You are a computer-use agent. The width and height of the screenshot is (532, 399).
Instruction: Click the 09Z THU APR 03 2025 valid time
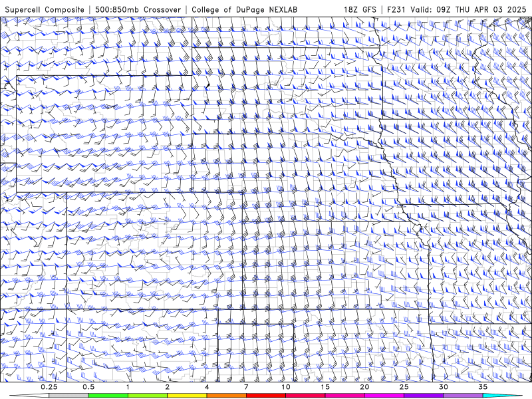(x=481, y=9)
